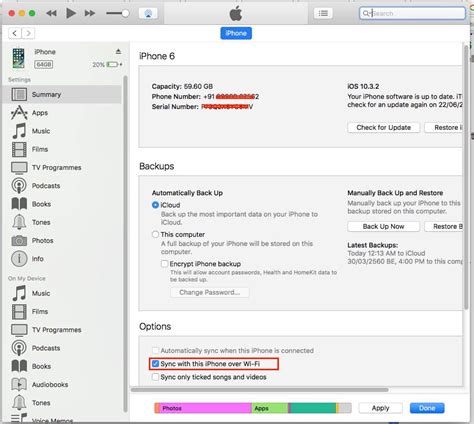This screenshot has width=474, height=424.
Task: Go forward with the right chevron
Action: click(28, 33)
